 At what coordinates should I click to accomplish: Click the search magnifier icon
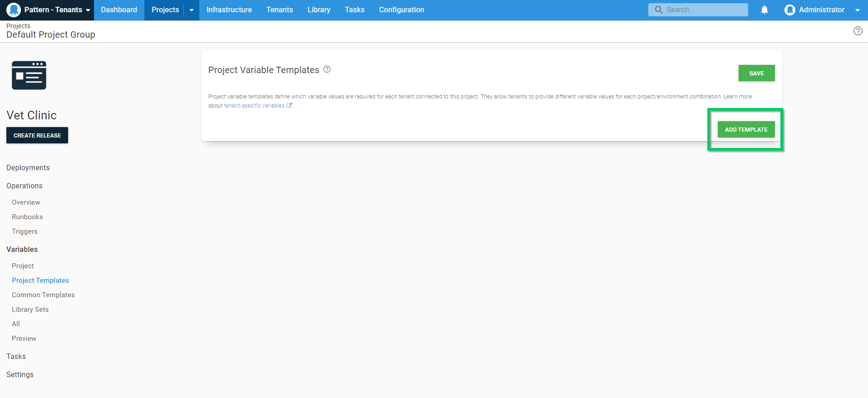[659, 10]
